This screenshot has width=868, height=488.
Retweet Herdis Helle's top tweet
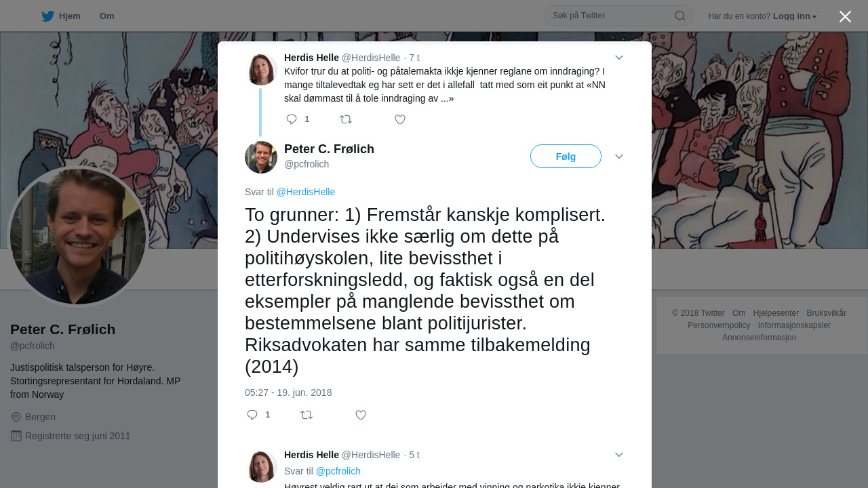346,119
